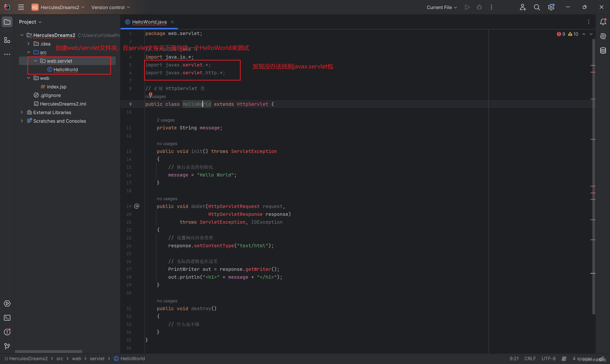Open the AI Assistant panel

click(603, 36)
